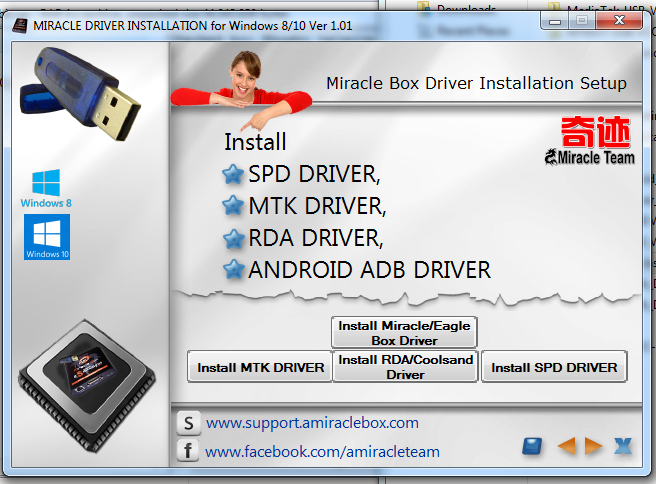Click the Facebook f icon
Viewport: 656px width, 484px height.
point(188,451)
